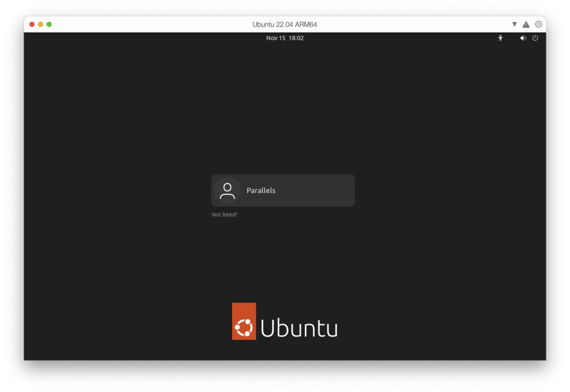The height and width of the screenshot is (392, 570).
Task: Click the yellow minimize button
Action: point(40,24)
